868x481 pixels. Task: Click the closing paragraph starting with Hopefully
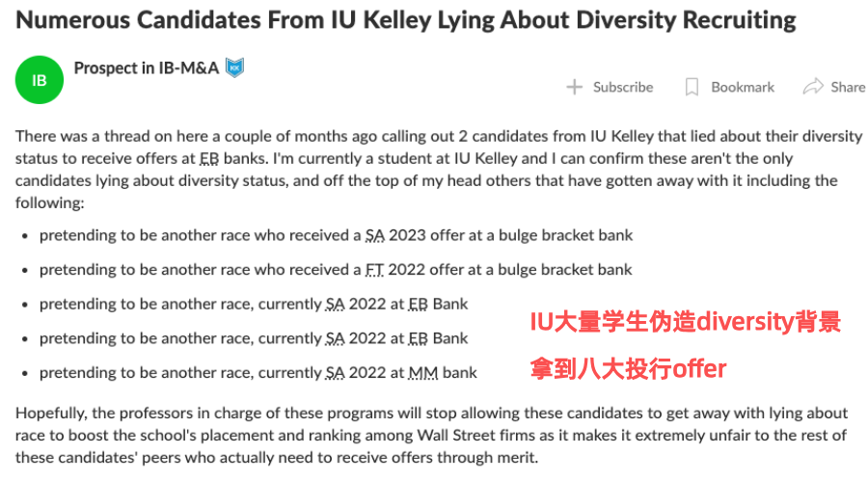tap(431, 435)
